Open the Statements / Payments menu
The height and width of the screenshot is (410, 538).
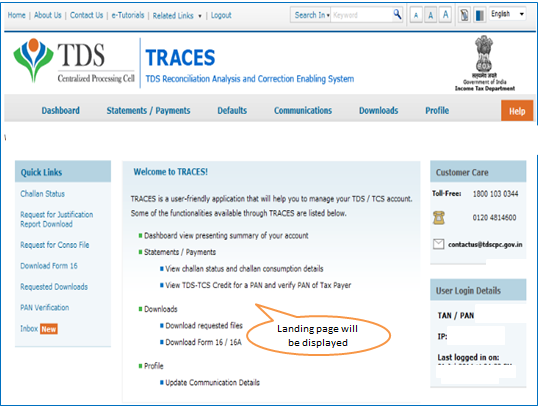pos(148,110)
